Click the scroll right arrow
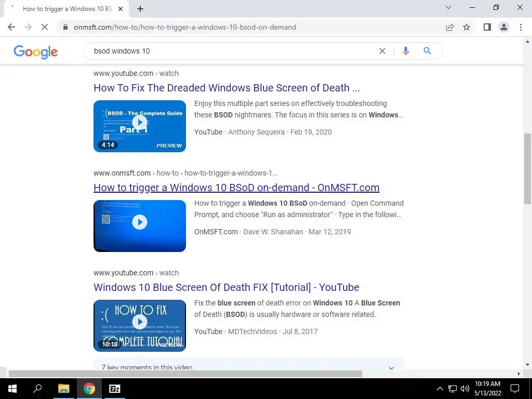The image size is (532, 399). (519, 374)
